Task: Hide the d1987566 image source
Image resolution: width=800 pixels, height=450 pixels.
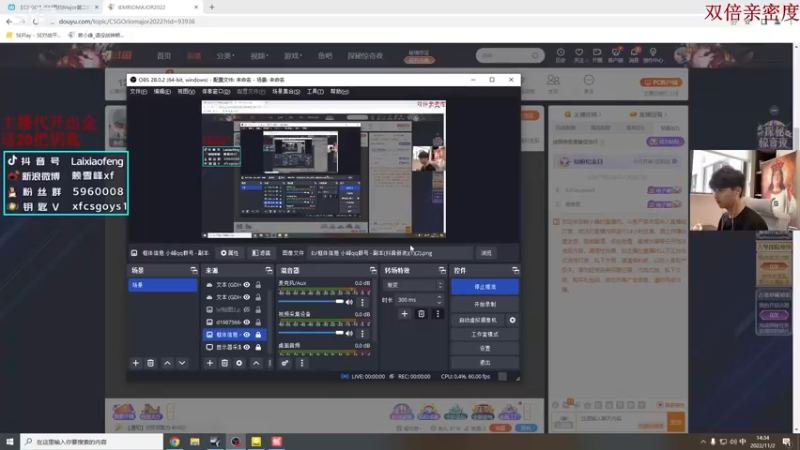Action: click(247, 322)
